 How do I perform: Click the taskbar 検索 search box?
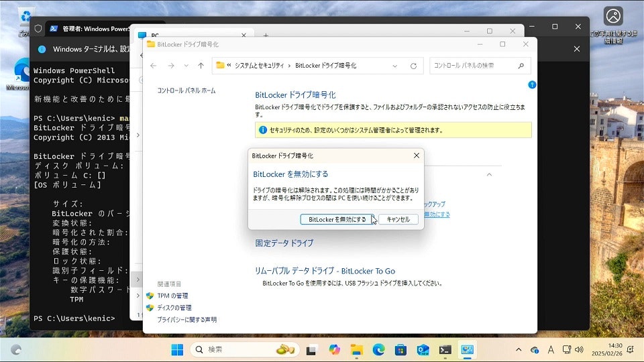[245, 350]
